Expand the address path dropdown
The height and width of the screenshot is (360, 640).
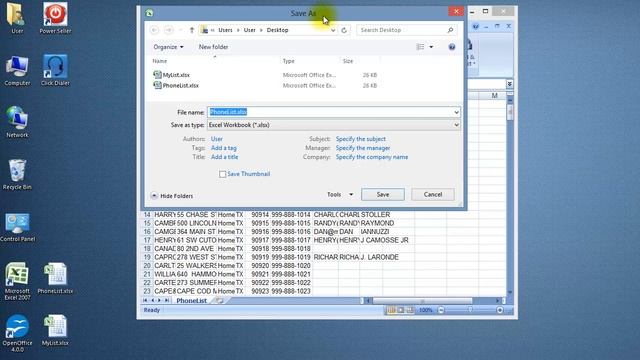[333, 30]
